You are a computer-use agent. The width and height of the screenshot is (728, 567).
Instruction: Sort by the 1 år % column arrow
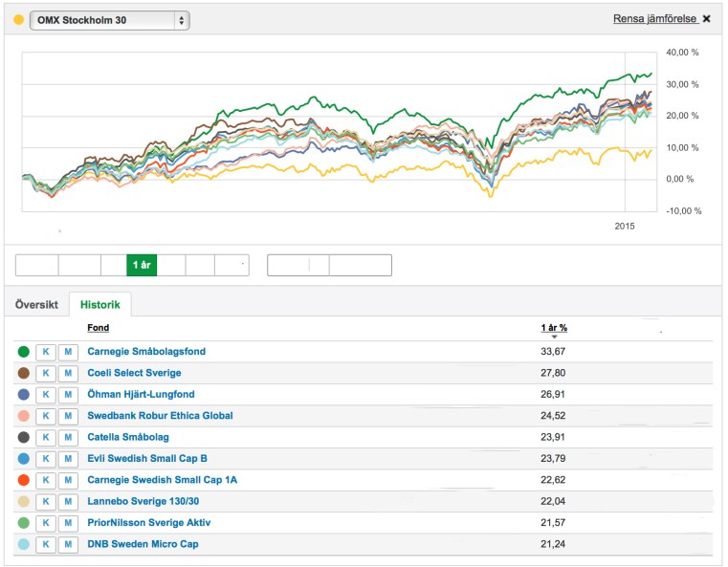pyautogui.click(x=554, y=337)
